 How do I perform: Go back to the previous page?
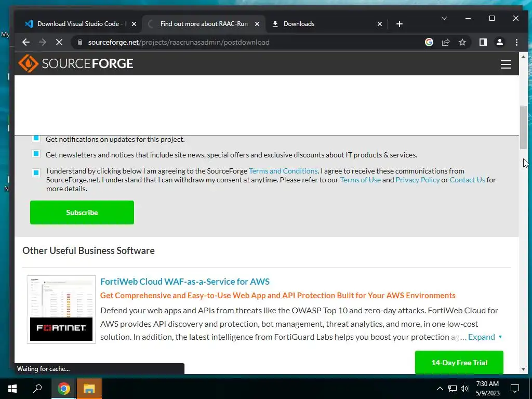[x=26, y=43]
